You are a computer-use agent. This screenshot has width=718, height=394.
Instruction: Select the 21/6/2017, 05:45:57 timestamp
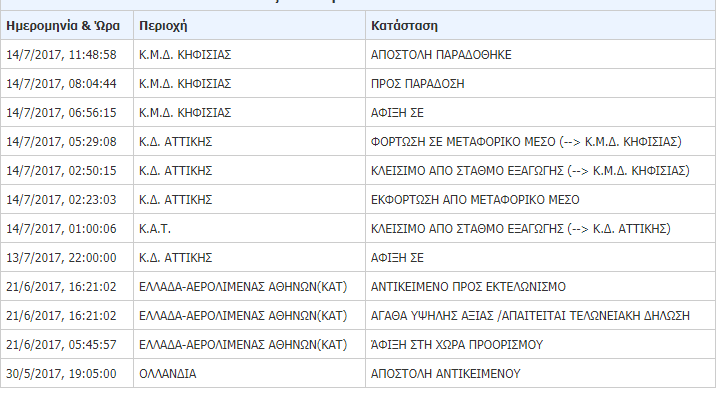click(x=61, y=345)
